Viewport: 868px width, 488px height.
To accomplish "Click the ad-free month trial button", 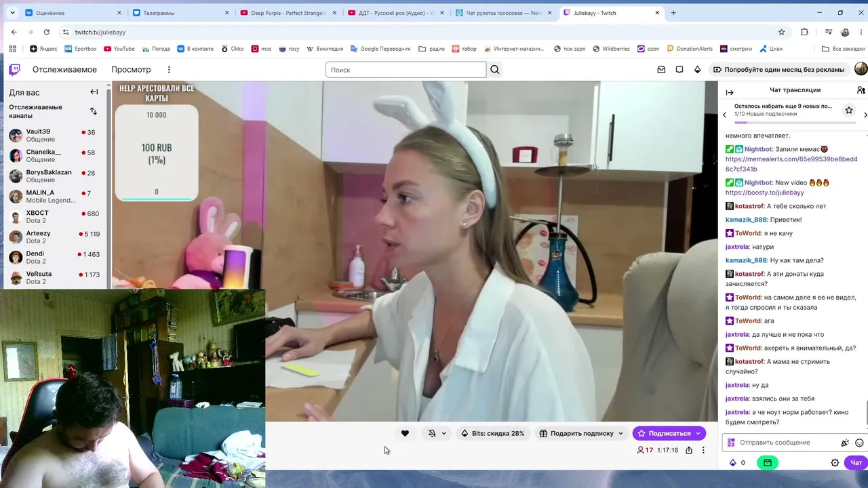I will [779, 70].
